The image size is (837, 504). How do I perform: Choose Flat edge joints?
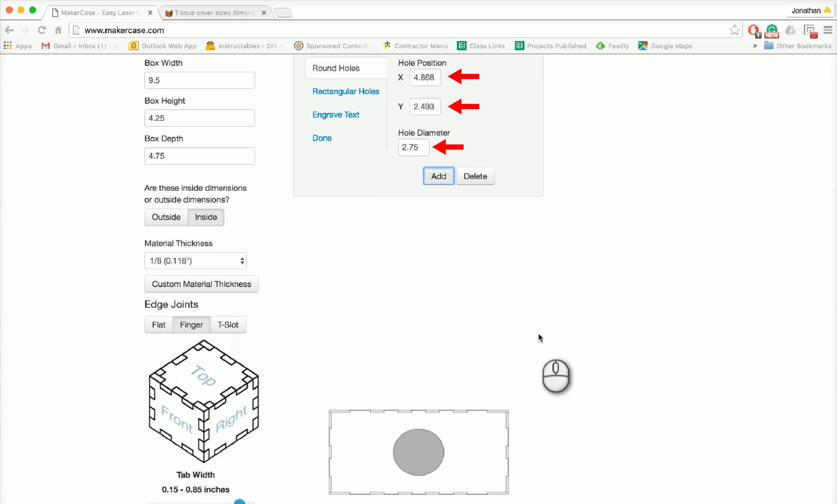coord(159,325)
